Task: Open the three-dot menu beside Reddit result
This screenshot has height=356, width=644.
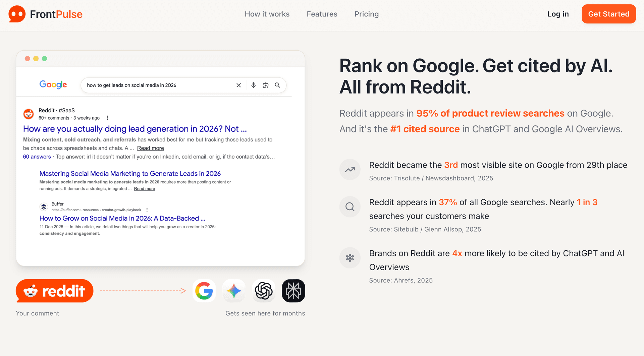Action: (107, 118)
